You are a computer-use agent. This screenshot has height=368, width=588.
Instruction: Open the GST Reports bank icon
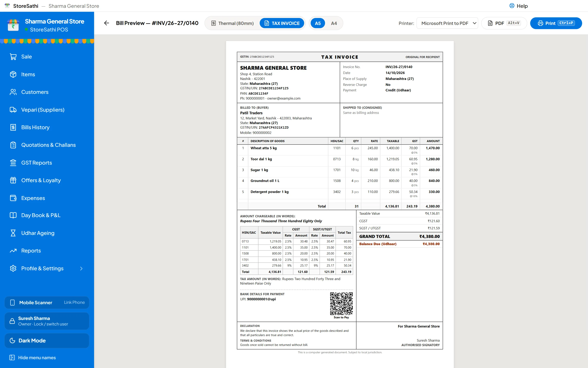[13, 163]
